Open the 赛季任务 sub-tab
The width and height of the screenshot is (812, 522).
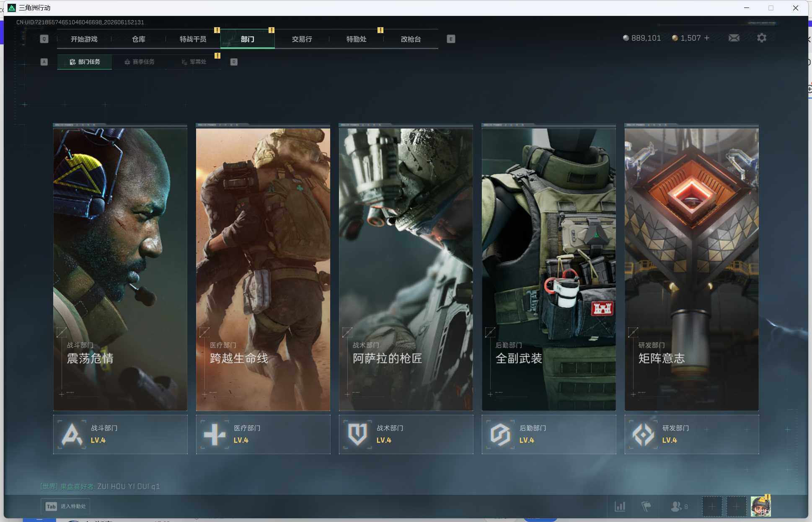140,62
